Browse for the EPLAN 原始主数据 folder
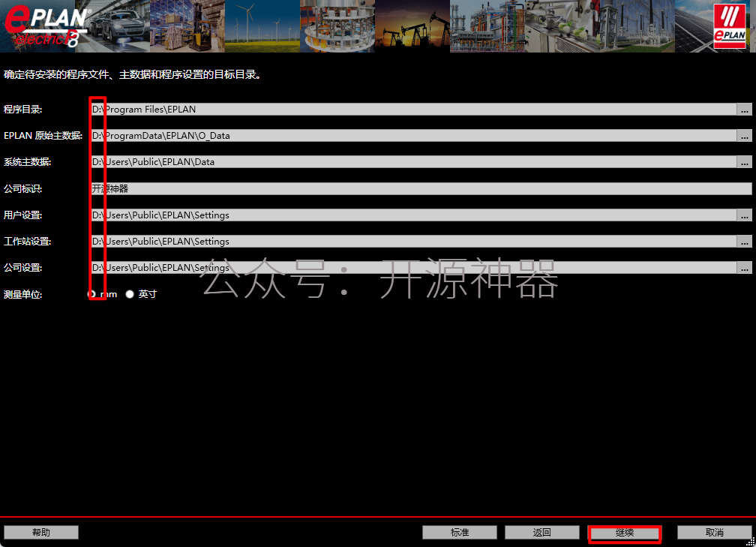 coord(745,136)
